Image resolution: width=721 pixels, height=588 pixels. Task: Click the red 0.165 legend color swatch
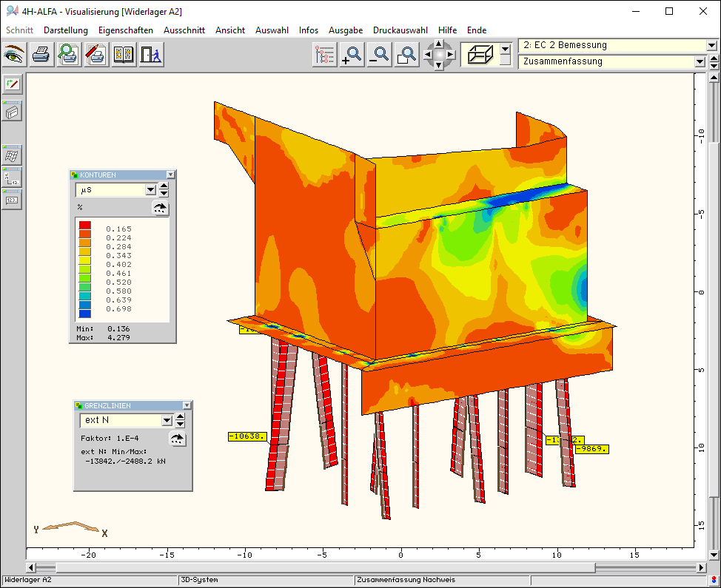coord(85,225)
